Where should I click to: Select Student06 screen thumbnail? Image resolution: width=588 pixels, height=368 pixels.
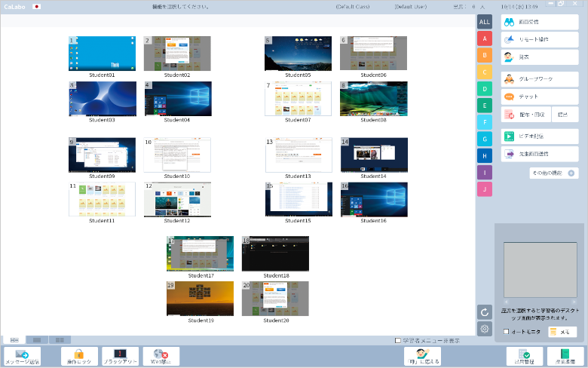[x=373, y=54]
